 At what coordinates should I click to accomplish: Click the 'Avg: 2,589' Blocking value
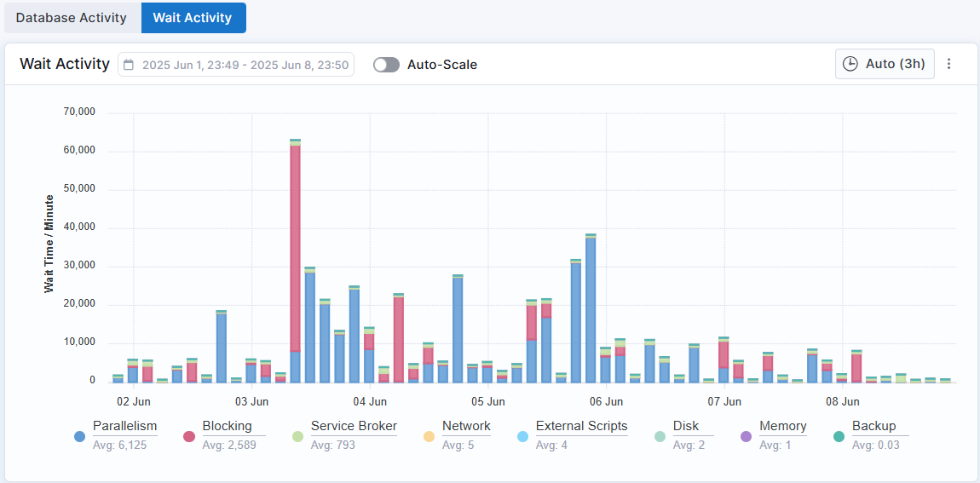(229, 446)
